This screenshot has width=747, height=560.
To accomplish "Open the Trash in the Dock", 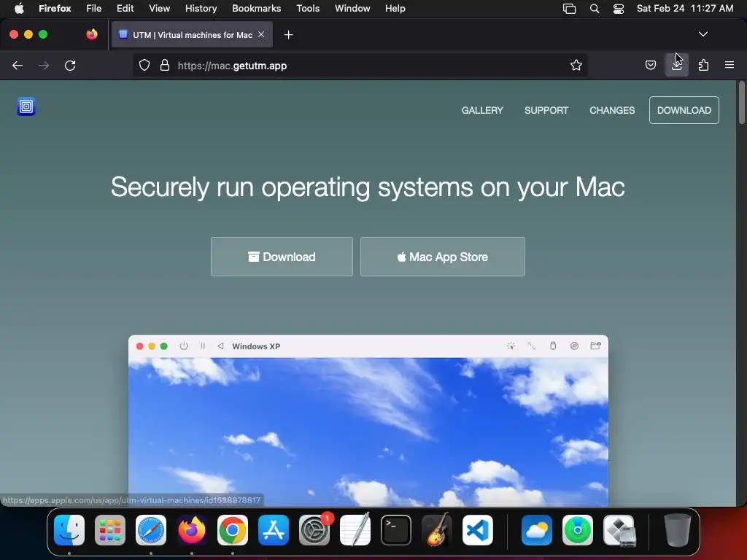I will [x=678, y=530].
